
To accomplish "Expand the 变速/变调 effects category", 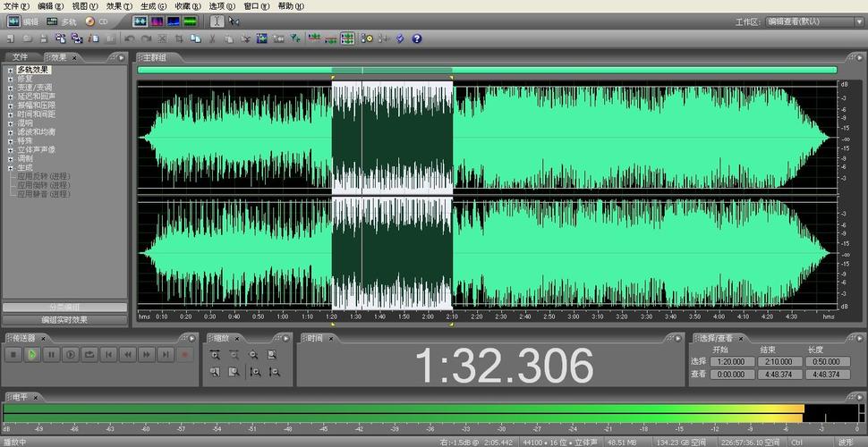I will point(10,88).
